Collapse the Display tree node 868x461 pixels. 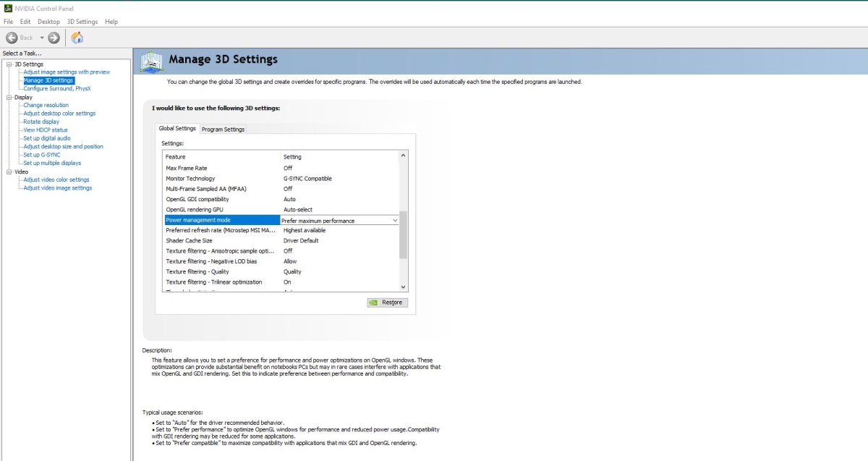pyautogui.click(x=9, y=97)
